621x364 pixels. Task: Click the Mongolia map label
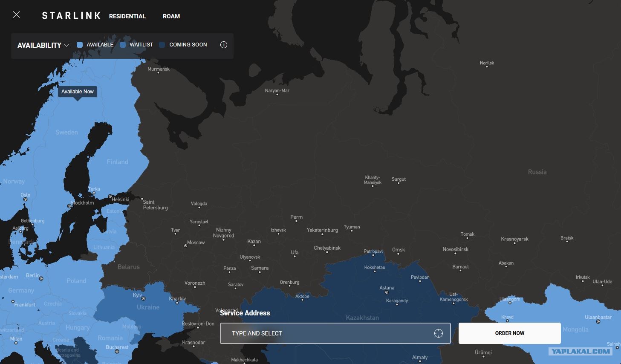tap(575, 329)
